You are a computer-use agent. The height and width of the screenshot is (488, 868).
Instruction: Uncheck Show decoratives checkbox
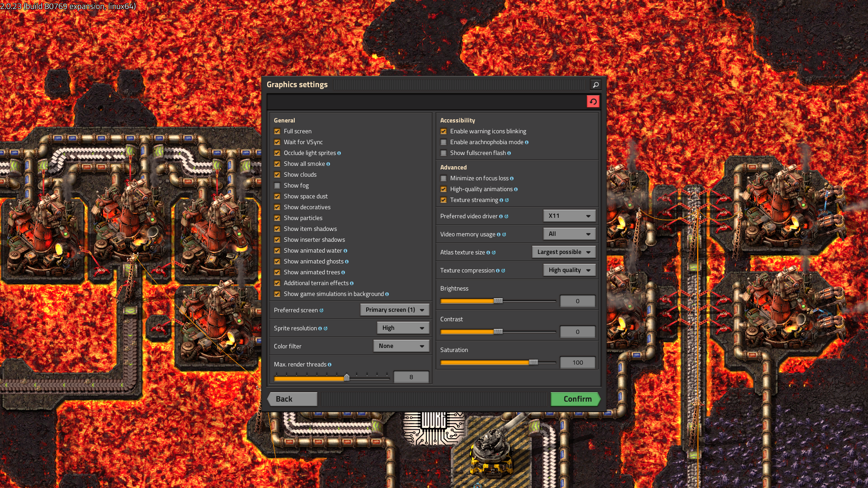[x=277, y=207]
